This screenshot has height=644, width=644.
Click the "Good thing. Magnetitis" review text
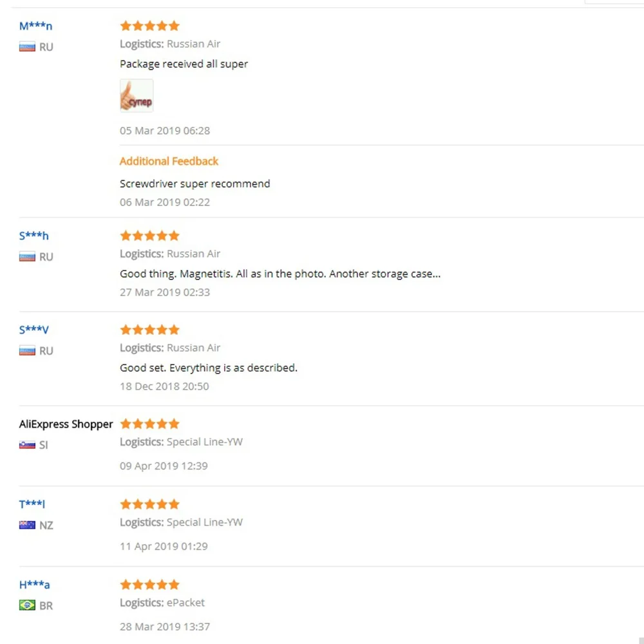[x=279, y=274]
